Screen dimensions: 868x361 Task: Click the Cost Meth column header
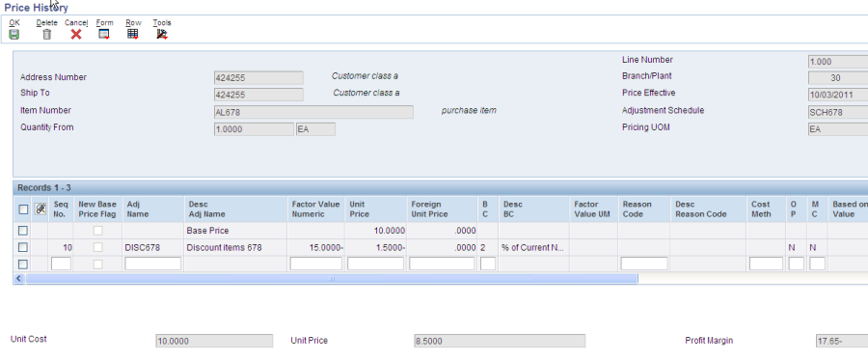pyautogui.click(x=766, y=209)
